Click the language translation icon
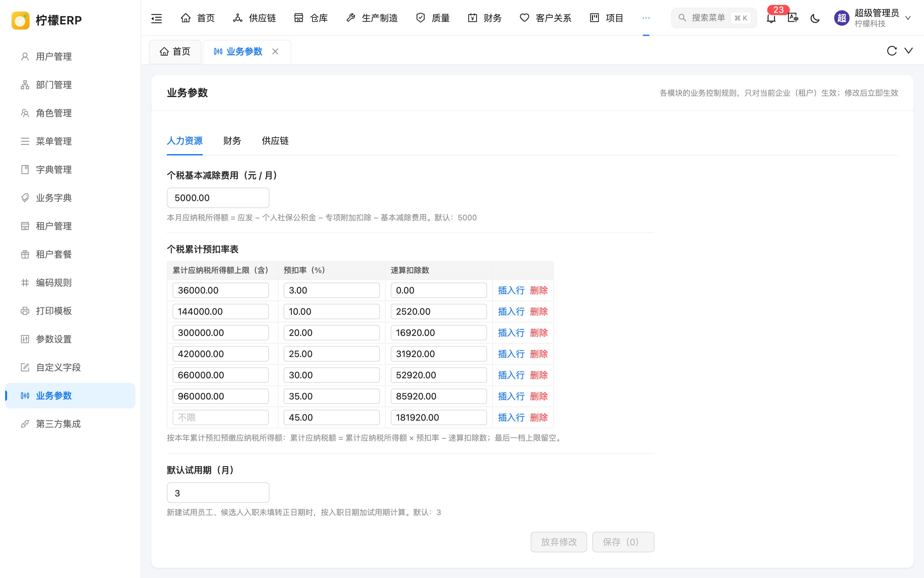This screenshot has width=924, height=578. (793, 18)
